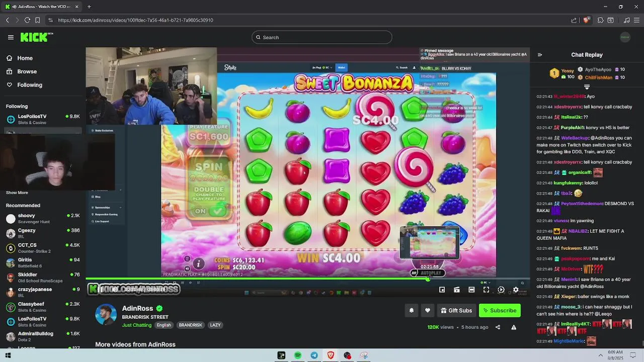Image resolution: width=644 pixels, height=362 pixels.
Task: Open browser extensions puzzle icon
Action: pyautogui.click(x=600, y=20)
